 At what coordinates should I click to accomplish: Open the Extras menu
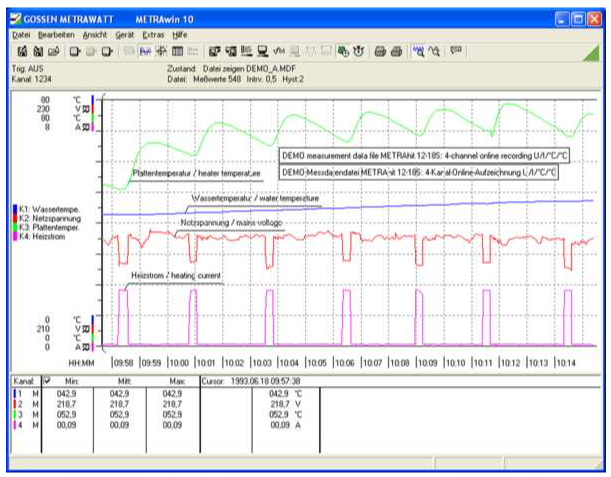pos(154,35)
